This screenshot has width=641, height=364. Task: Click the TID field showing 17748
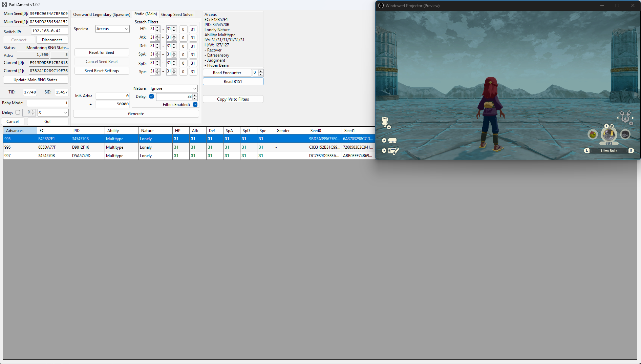coord(30,92)
